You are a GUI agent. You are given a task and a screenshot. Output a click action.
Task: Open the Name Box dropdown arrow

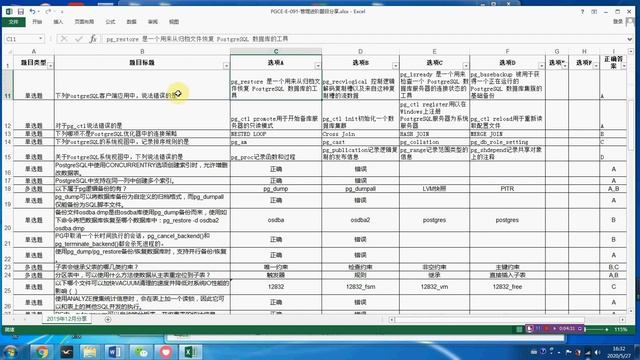(40, 39)
